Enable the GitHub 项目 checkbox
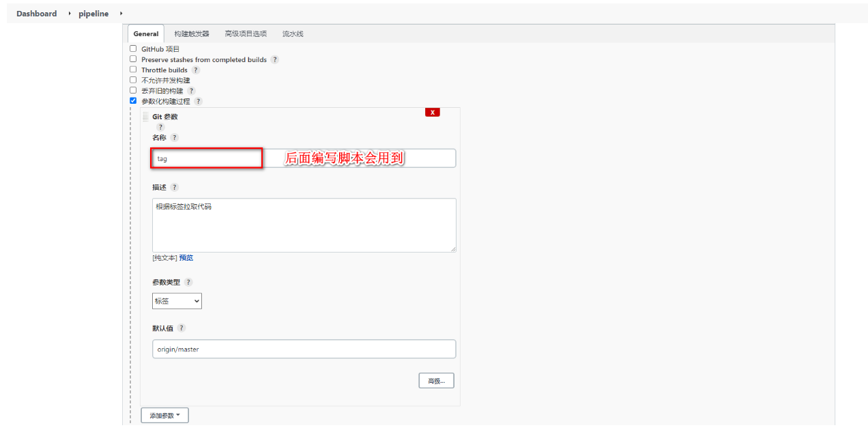Screen dimensions: 868x430 point(133,48)
